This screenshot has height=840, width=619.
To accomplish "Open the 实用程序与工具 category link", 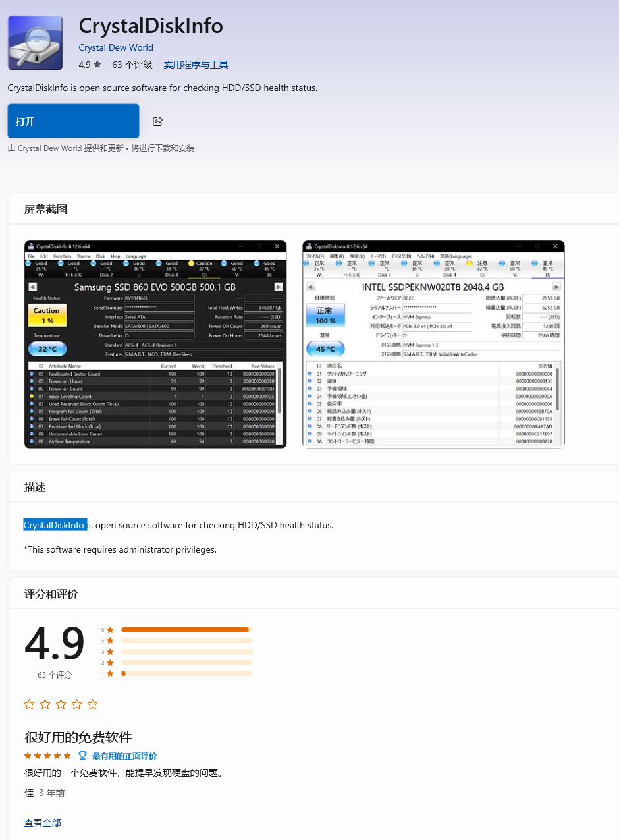I will click(x=196, y=65).
